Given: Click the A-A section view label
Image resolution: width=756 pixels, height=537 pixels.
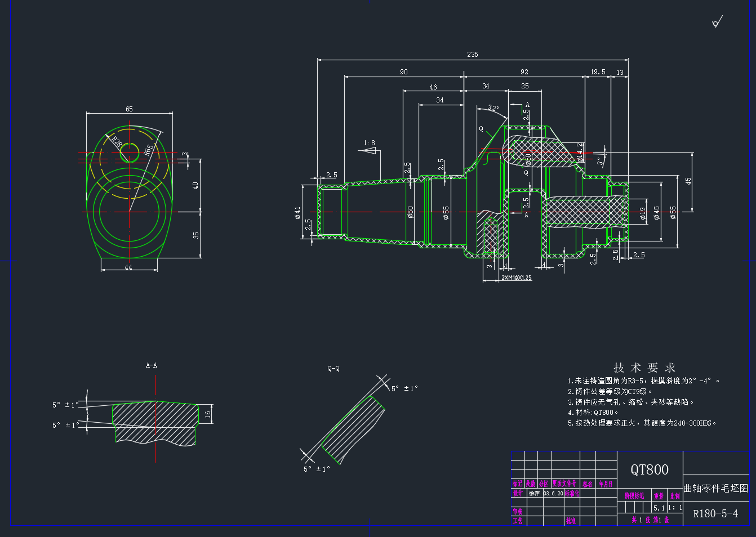Looking at the screenshot, I should [x=152, y=365].
